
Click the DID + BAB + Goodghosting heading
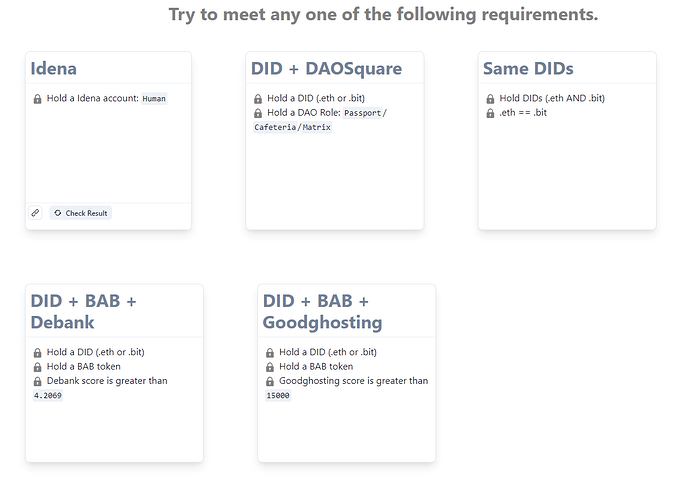tap(323, 311)
